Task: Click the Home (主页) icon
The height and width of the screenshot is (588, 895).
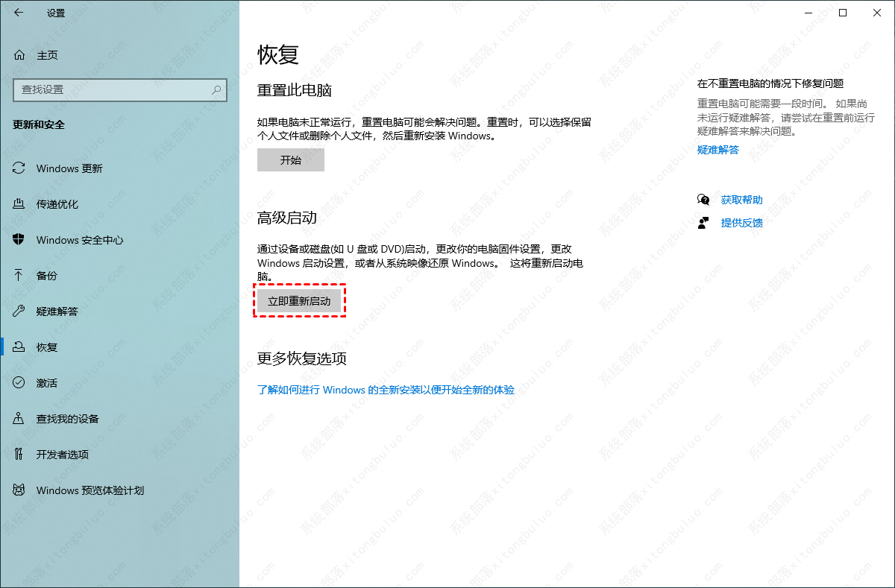Action: tap(19, 55)
